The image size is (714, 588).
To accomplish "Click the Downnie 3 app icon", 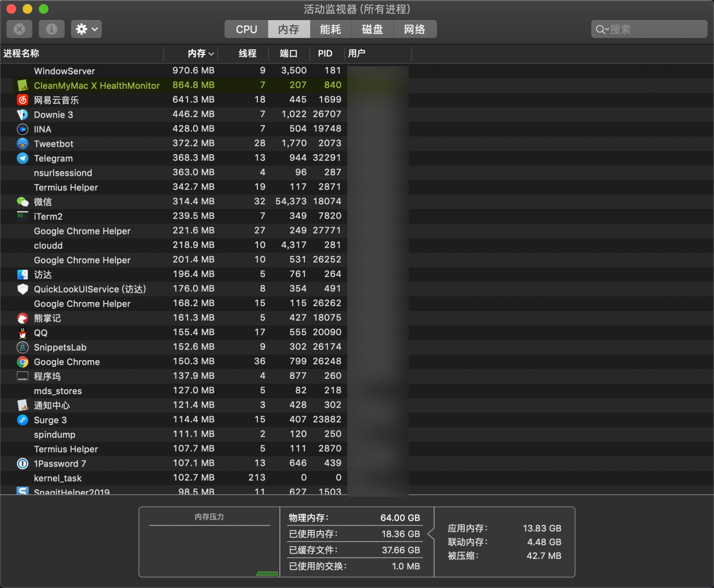I will coord(22,115).
